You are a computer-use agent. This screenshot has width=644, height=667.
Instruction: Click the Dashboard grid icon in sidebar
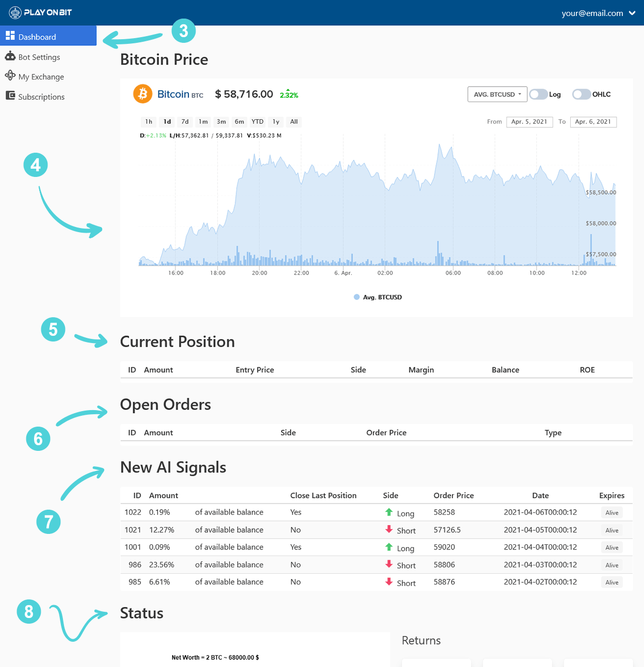tap(10, 36)
